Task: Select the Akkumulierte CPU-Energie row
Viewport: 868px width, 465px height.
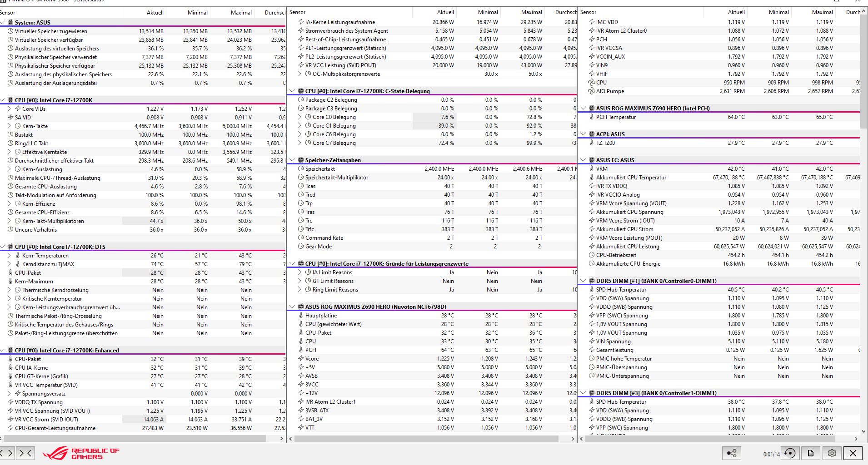Action: pos(719,263)
